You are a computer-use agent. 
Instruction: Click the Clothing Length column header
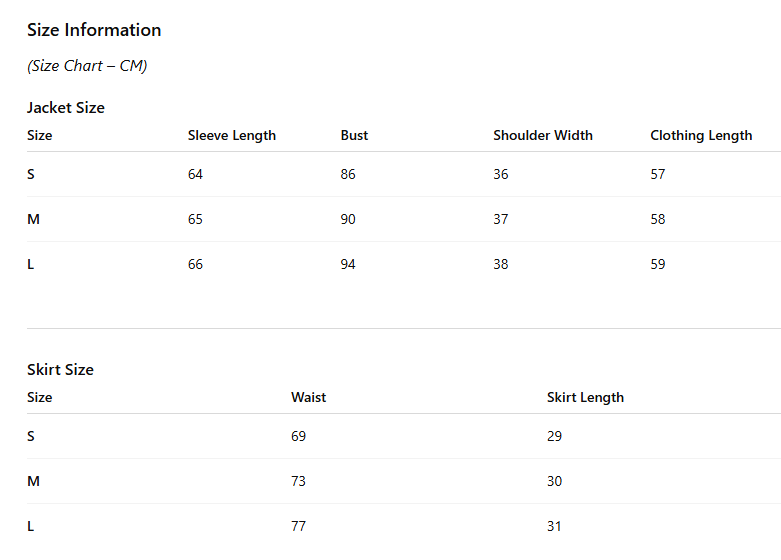tap(701, 136)
